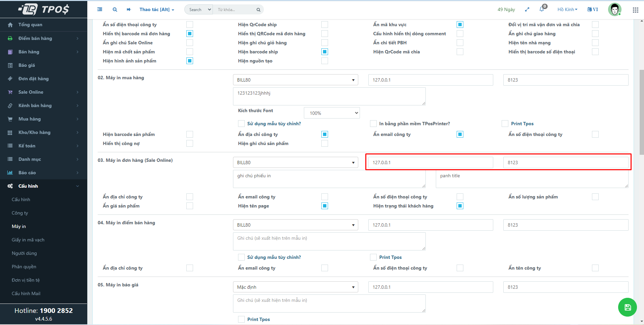Click the Từ khóa search input field
The height and width of the screenshot is (325, 644).
[235, 10]
